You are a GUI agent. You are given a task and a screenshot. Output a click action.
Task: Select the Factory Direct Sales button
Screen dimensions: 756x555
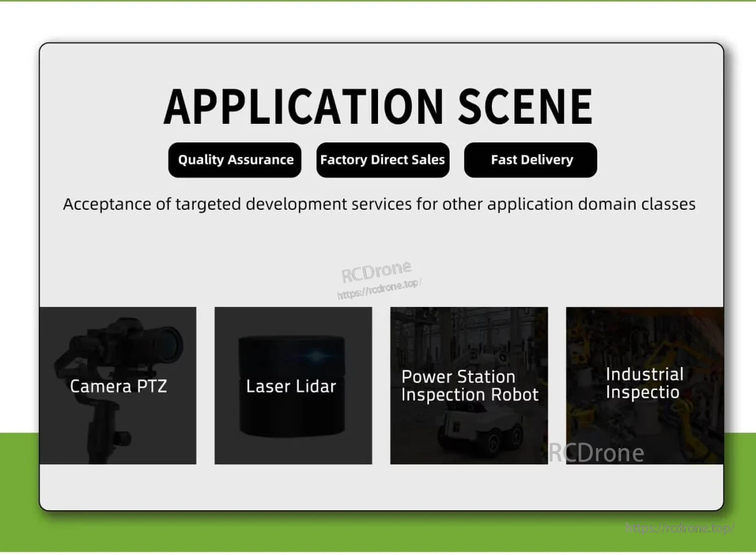click(x=383, y=160)
